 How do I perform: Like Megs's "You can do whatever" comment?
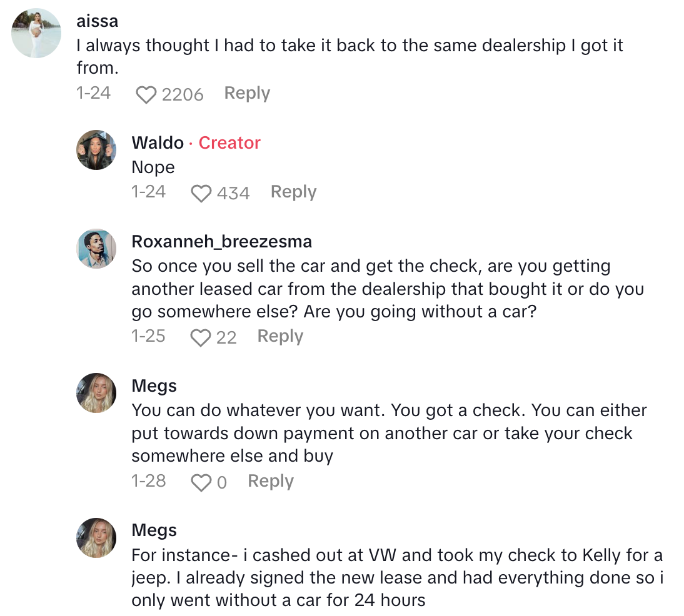(201, 483)
